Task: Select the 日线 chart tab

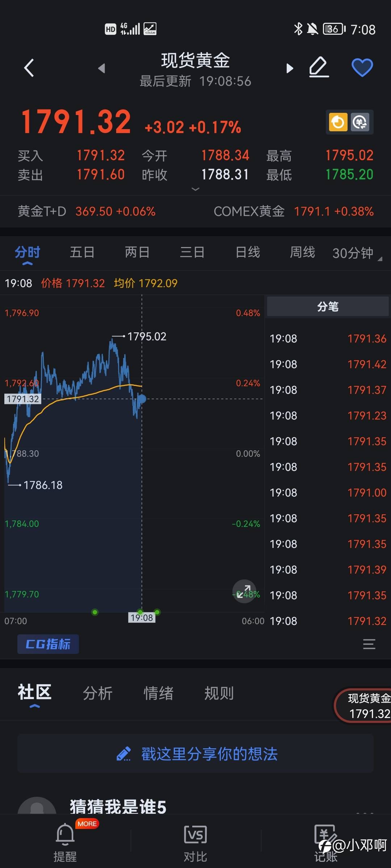Action: (x=248, y=252)
